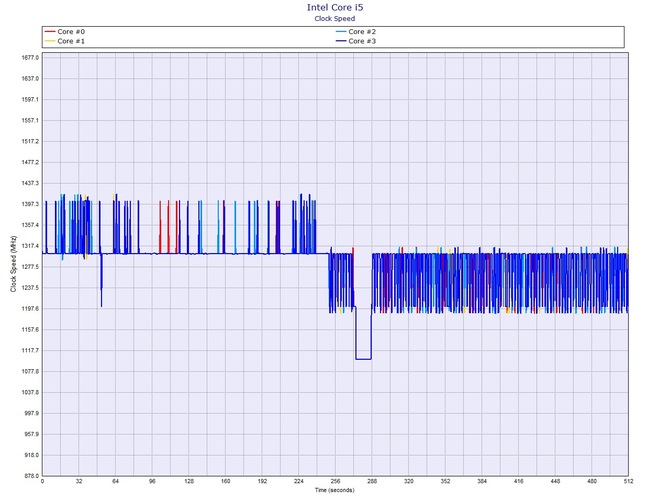Click the 512 tick on time axis

pos(629,481)
